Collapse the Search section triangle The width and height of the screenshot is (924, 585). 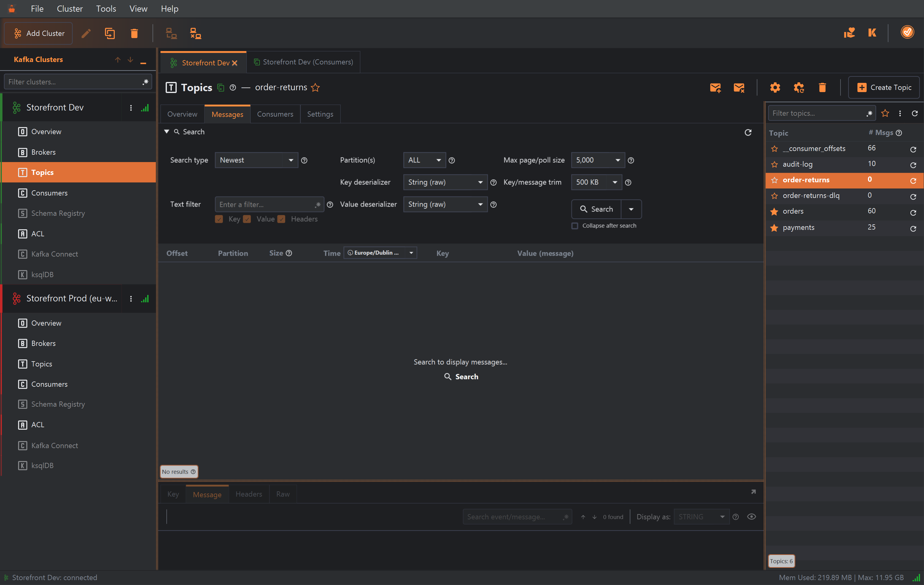tap(167, 132)
